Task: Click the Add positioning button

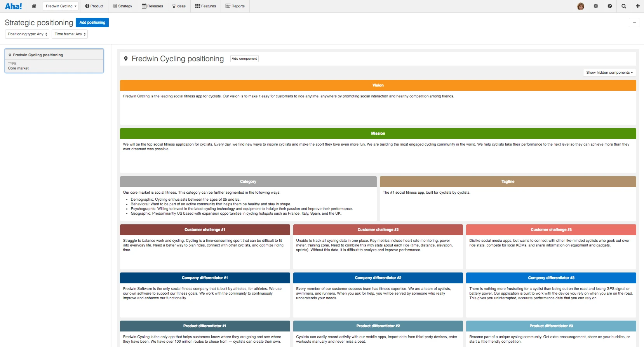Action: point(92,23)
